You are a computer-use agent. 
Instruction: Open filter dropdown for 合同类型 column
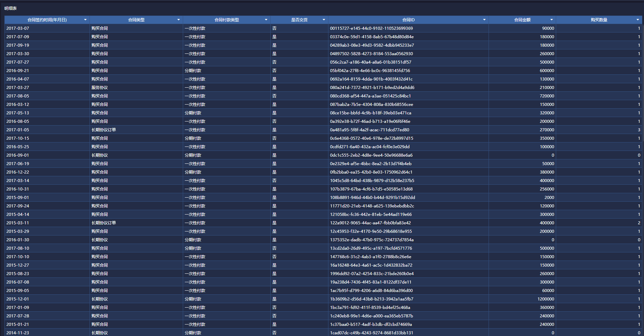(178, 20)
